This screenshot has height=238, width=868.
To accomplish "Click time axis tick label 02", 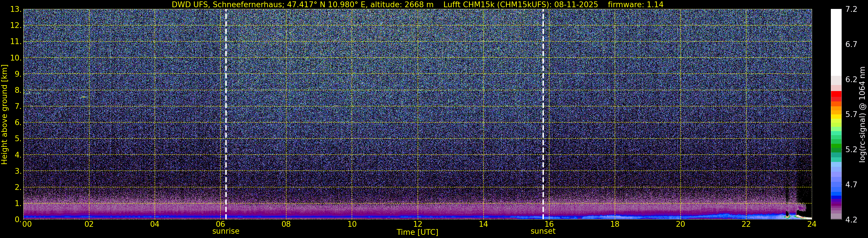I will tap(89, 224).
